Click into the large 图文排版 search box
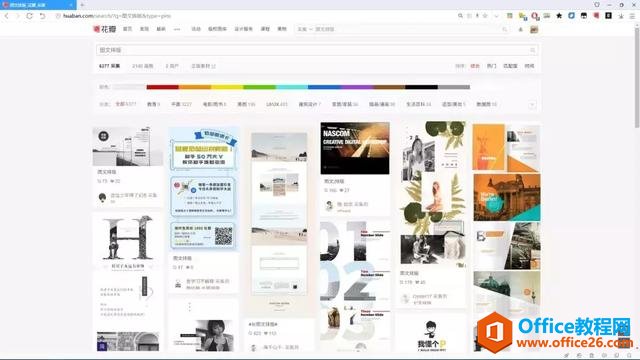 click(x=317, y=50)
